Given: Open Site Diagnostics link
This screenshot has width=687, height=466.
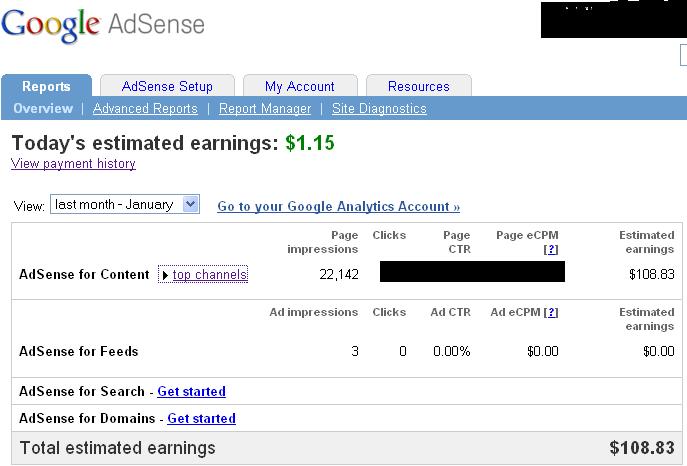Looking at the screenshot, I should [x=379, y=108].
